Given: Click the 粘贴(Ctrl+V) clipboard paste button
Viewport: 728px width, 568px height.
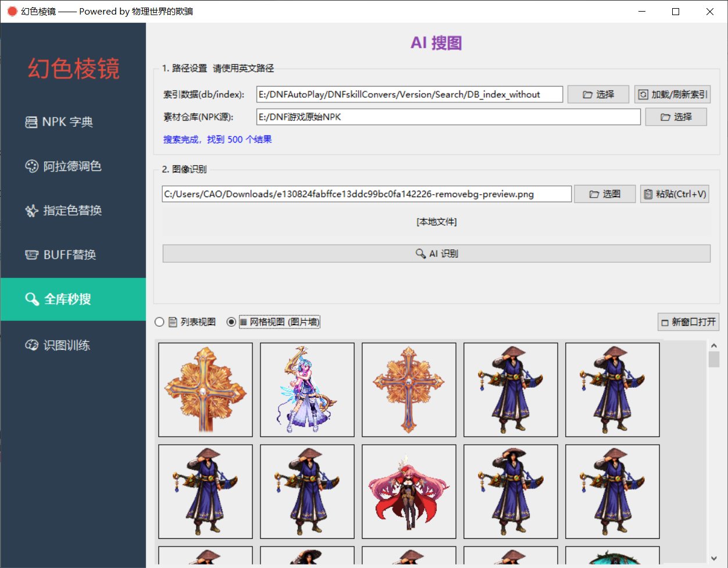Looking at the screenshot, I should [x=675, y=194].
